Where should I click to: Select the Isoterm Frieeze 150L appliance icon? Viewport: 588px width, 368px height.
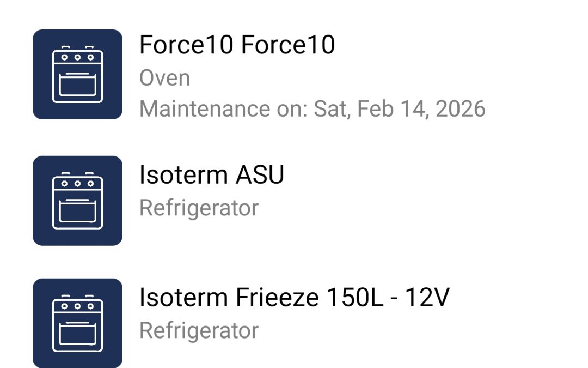click(78, 323)
